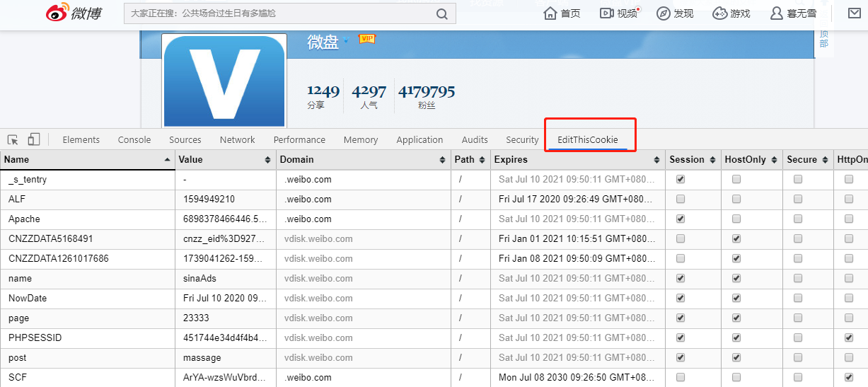Open the 4297 人气 count link
The width and height of the screenshot is (868, 387).
point(369,97)
